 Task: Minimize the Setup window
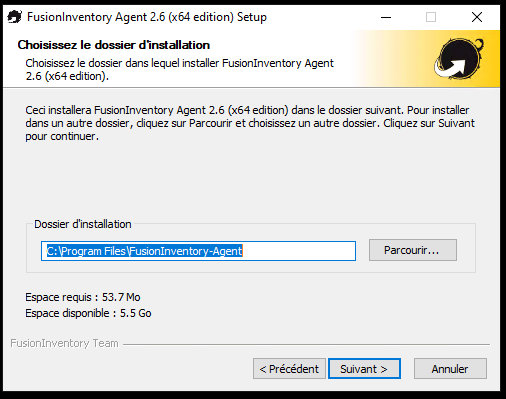(x=386, y=17)
